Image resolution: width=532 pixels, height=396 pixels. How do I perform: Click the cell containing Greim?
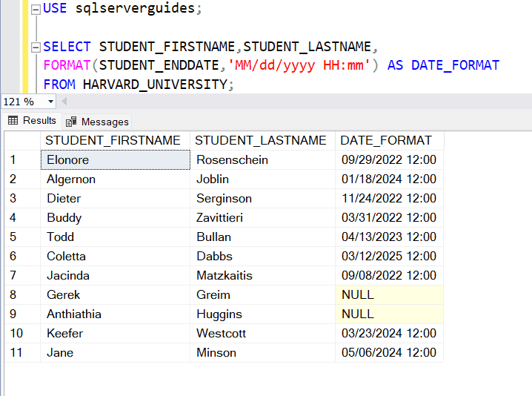click(x=262, y=295)
